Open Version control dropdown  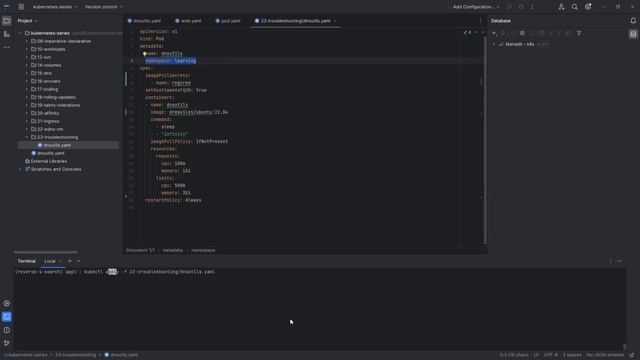(104, 7)
